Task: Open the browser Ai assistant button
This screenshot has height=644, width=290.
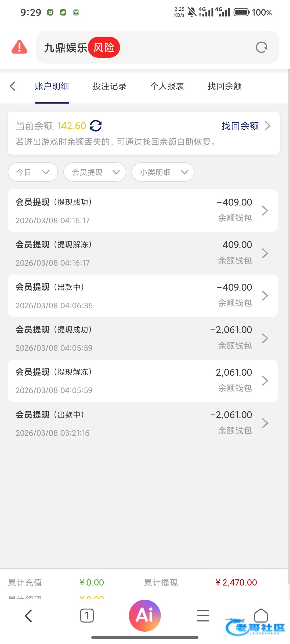Action: (x=145, y=615)
